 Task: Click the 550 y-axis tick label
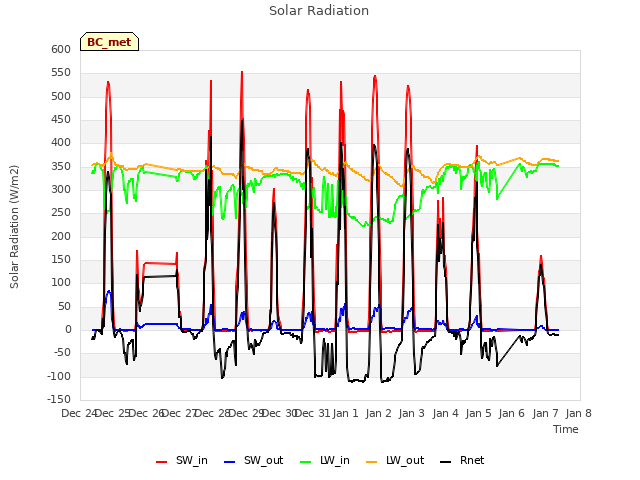click(61, 73)
